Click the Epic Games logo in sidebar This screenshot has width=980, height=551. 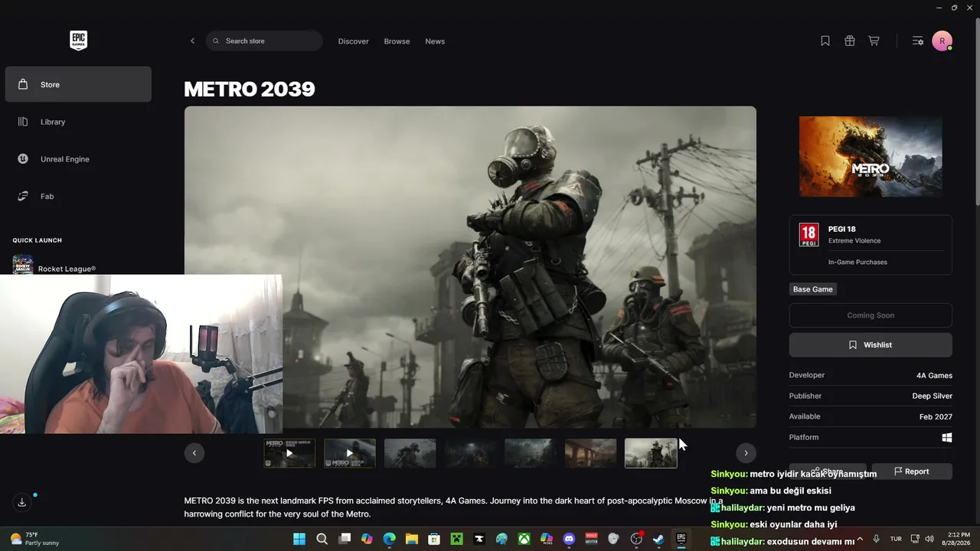(78, 41)
